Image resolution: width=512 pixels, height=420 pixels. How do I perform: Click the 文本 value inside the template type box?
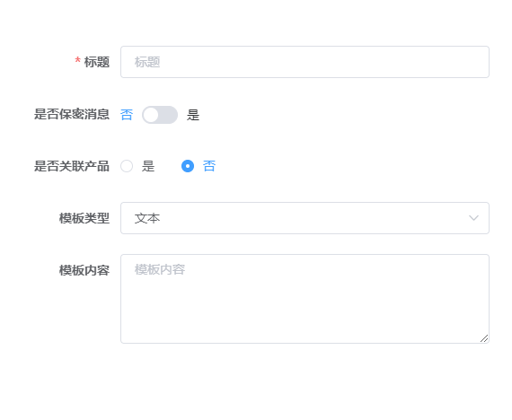tap(147, 218)
